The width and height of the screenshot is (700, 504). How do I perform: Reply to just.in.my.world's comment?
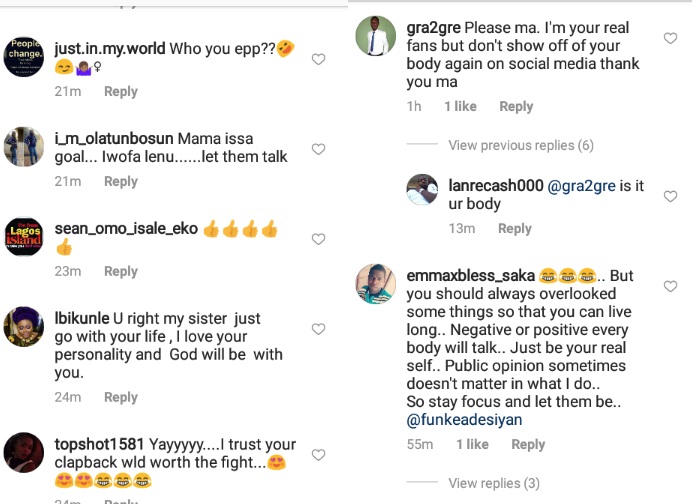pos(121,91)
